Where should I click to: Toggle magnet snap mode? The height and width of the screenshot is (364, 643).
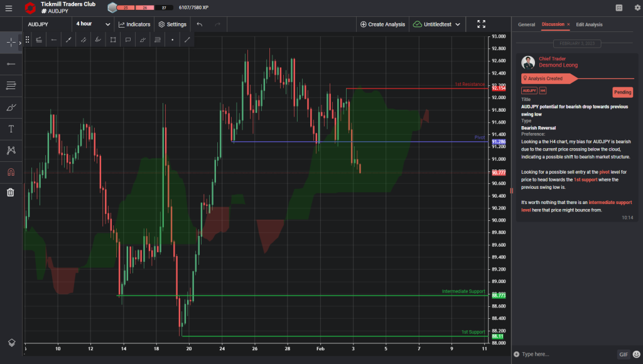pos(9,172)
